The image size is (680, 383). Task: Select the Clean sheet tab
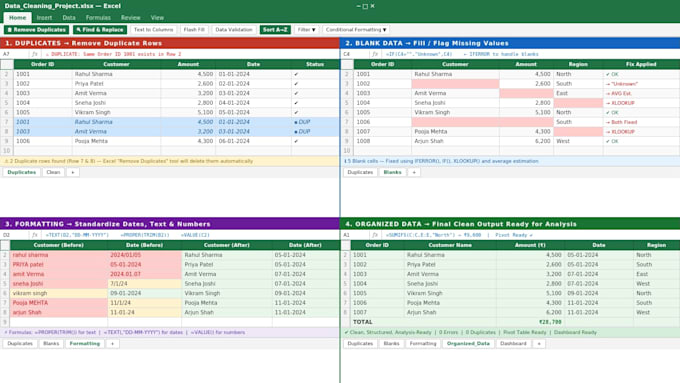(x=53, y=173)
